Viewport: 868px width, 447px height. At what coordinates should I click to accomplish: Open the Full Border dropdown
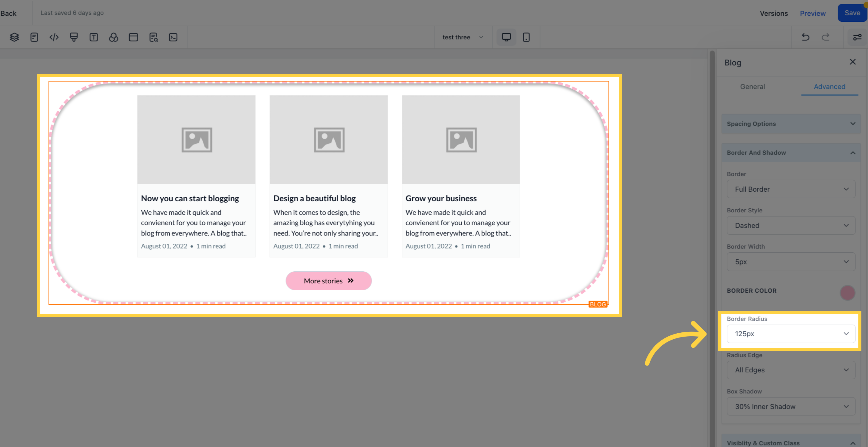(x=790, y=189)
